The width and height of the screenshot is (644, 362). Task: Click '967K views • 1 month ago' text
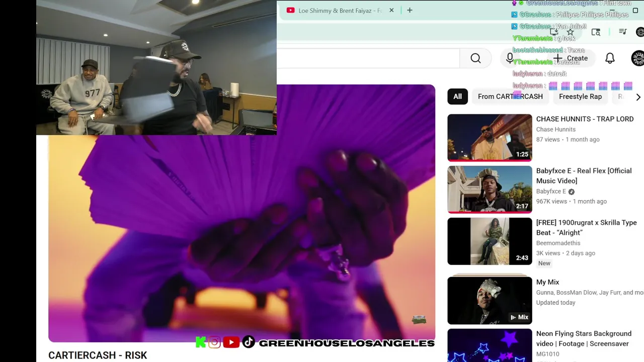tap(571, 202)
